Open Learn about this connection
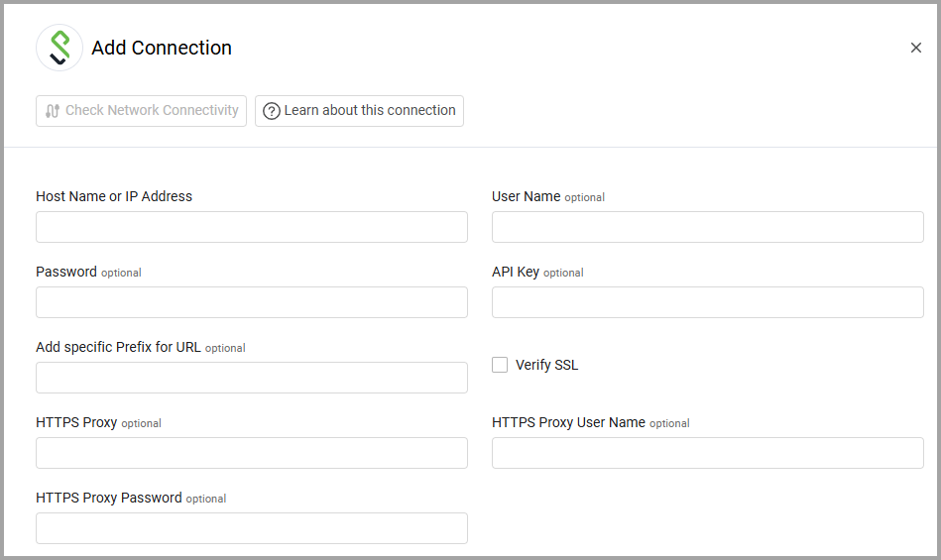Image resolution: width=941 pixels, height=560 pixels. click(369, 111)
